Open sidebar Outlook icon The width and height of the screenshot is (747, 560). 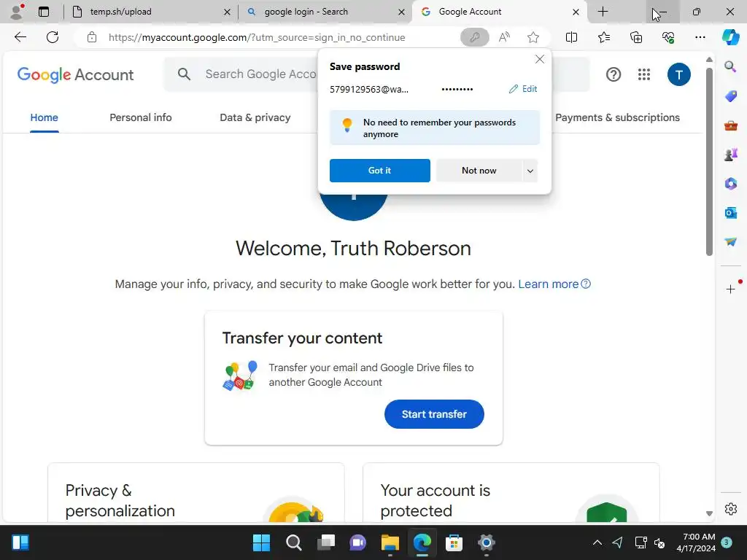tap(730, 212)
